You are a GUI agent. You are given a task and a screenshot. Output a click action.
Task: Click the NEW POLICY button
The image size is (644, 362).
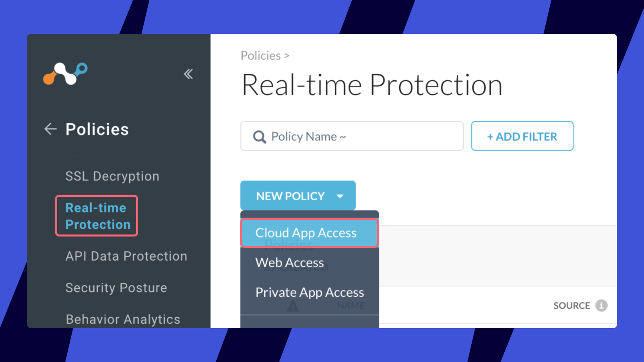[290, 196]
